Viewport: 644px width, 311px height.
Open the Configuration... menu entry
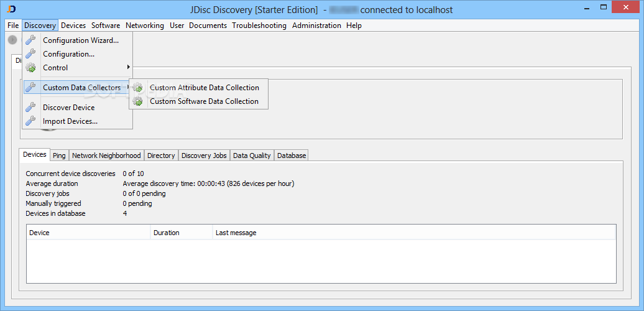[78, 54]
